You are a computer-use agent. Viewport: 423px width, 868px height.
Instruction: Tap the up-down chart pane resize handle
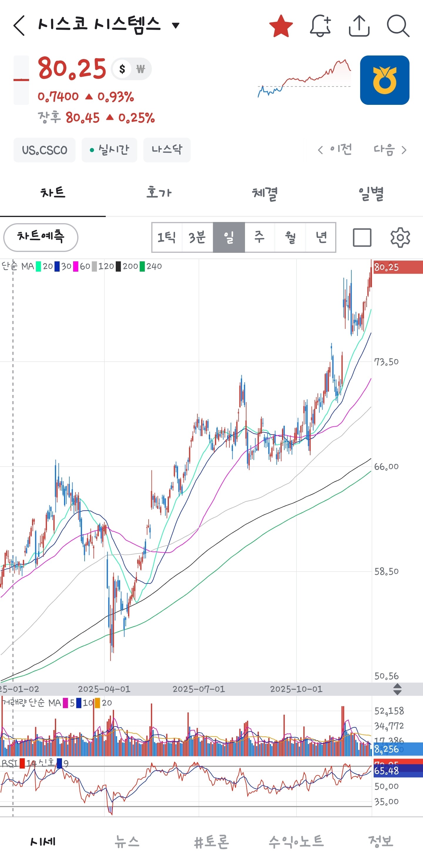point(397,689)
